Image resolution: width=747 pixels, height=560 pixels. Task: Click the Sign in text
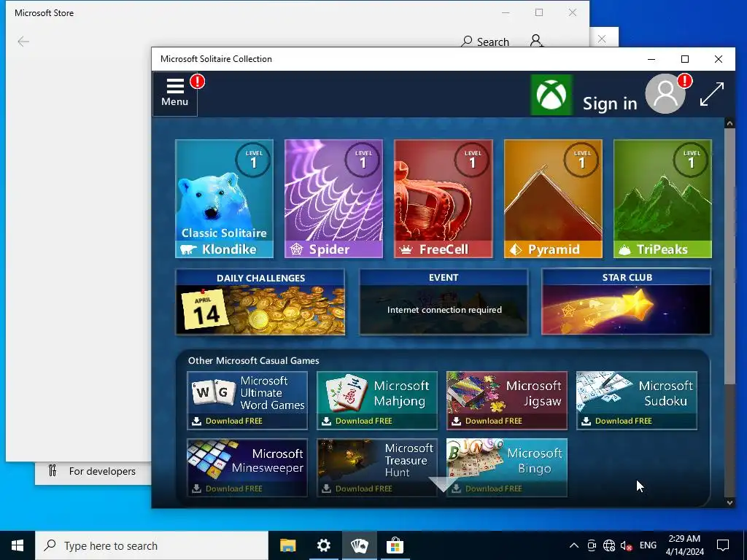pyautogui.click(x=610, y=103)
